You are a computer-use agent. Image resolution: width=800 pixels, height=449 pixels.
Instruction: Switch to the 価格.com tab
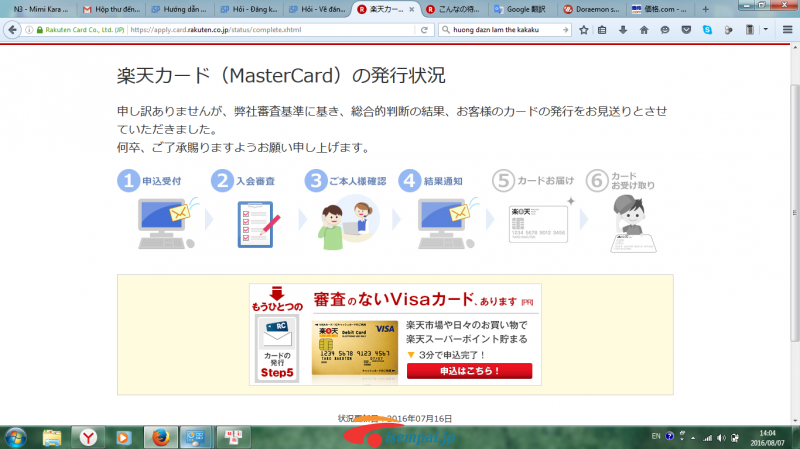(x=659, y=9)
